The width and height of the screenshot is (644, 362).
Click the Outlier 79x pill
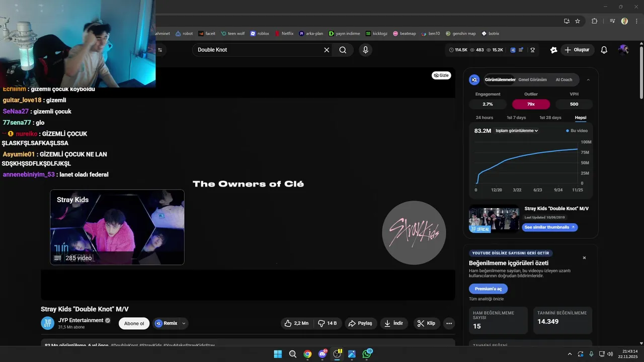(x=531, y=104)
